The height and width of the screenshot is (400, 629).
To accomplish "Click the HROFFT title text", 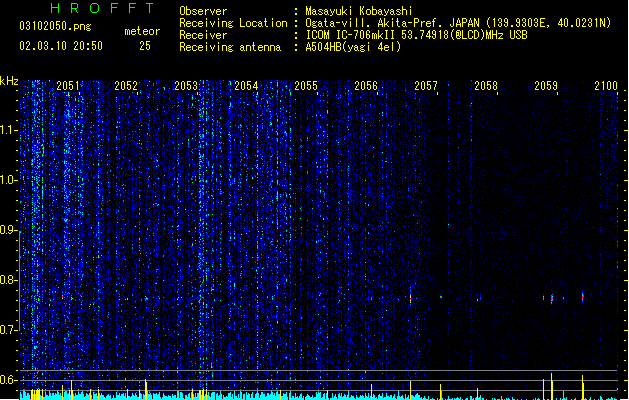I will click(x=103, y=8).
